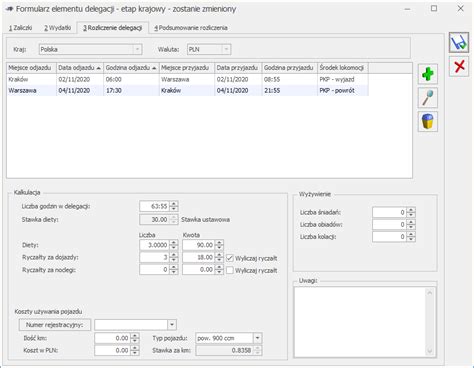The height and width of the screenshot is (368, 474).
Task: Click the Ryczałty za noclegi Liczba stepper
Action: [174, 269]
